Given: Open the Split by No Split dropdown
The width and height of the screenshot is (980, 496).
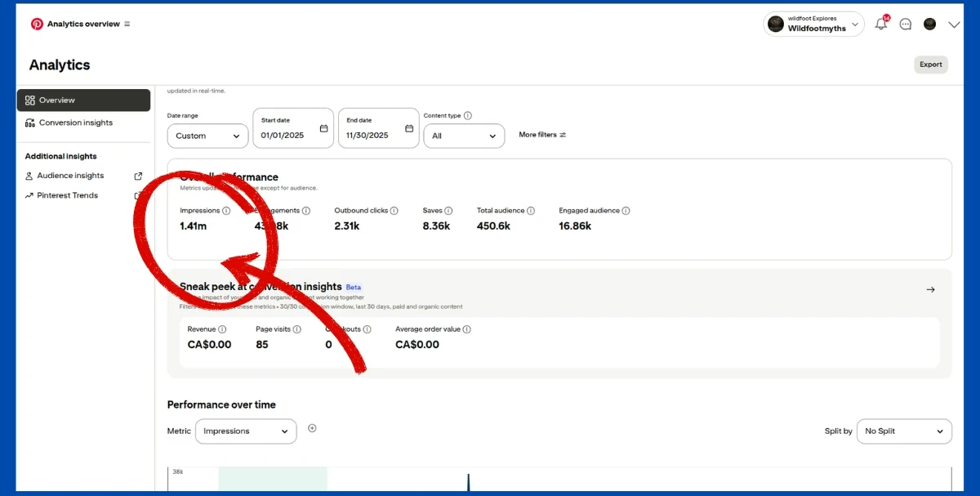Looking at the screenshot, I should tap(903, 431).
